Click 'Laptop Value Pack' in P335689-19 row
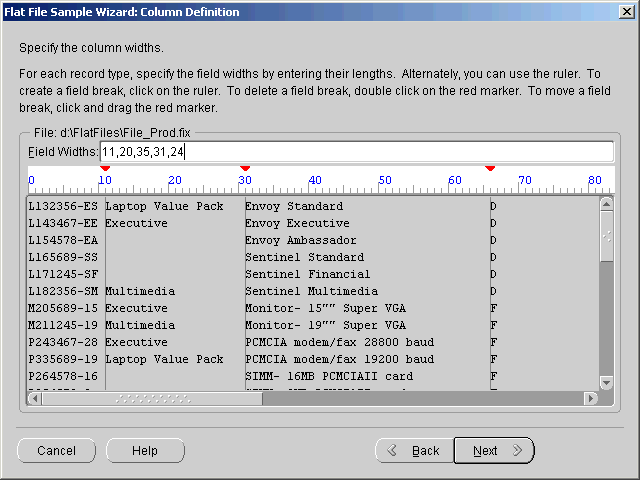 pyautogui.click(x=164, y=359)
